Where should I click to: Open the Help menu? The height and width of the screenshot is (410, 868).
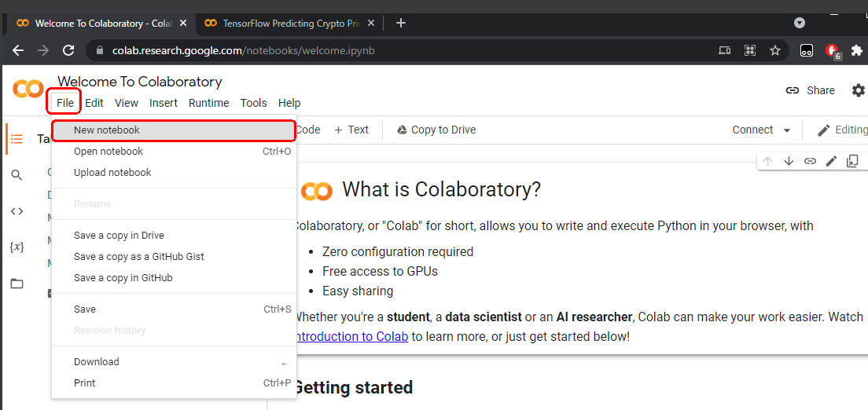[x=289, y=103]
